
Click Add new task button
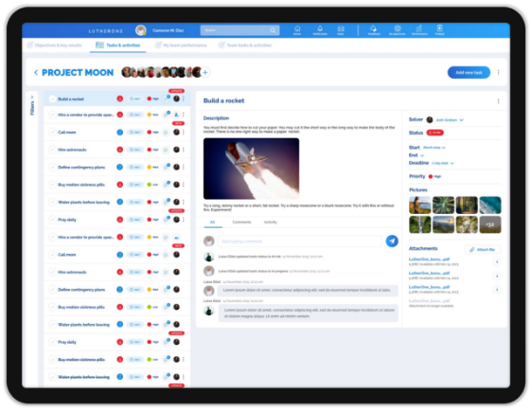coord(469,72)
